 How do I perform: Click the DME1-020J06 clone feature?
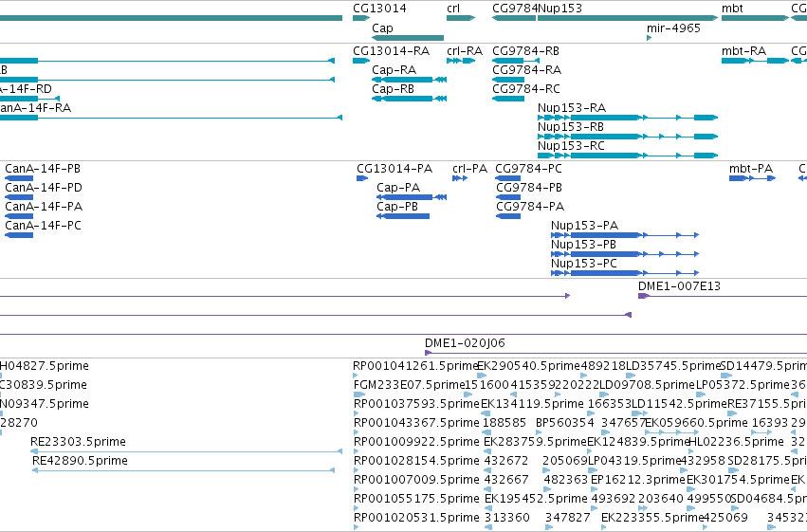(x=616, y=353)
